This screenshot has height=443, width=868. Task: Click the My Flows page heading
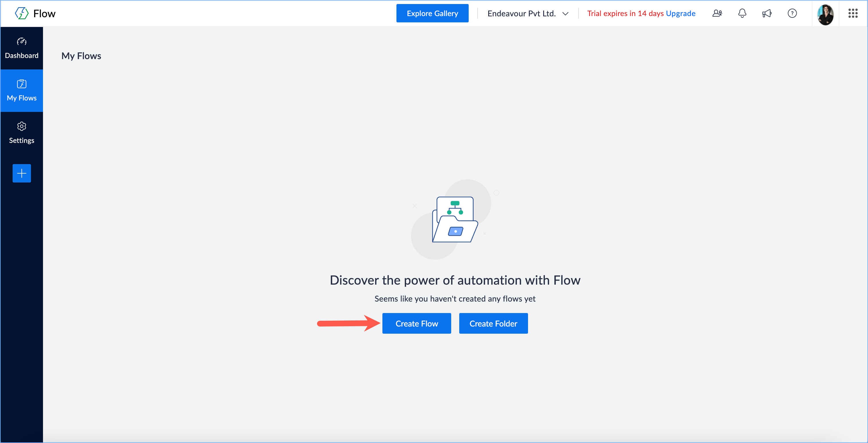(81, 56)
